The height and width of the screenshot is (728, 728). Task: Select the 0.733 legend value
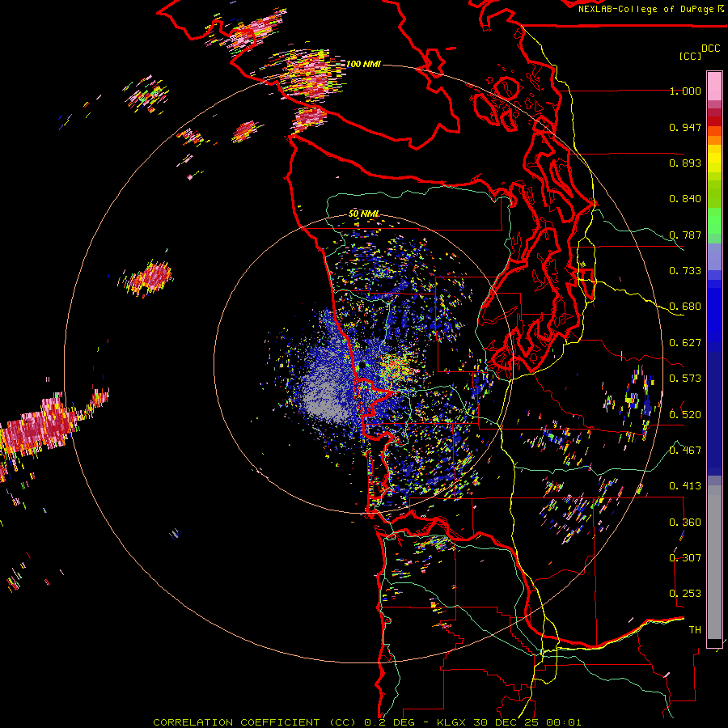tap(685, 271)
